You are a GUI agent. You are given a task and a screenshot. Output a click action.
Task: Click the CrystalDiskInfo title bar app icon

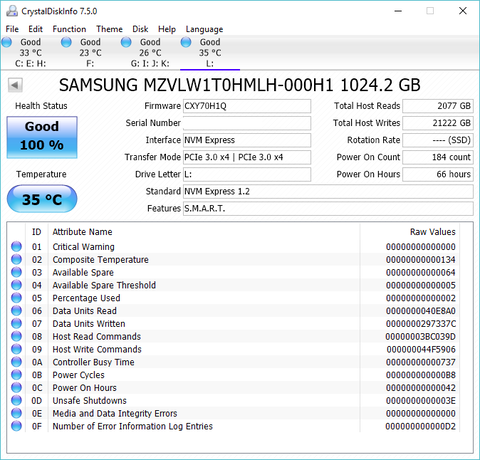[12, 11]
